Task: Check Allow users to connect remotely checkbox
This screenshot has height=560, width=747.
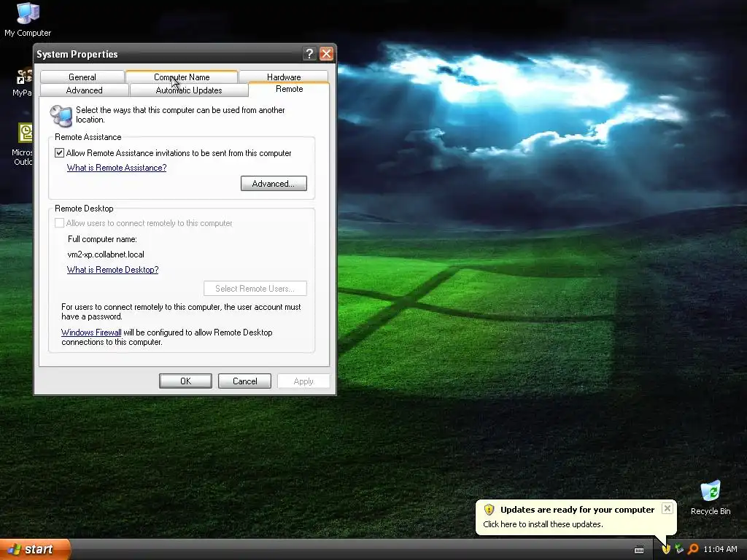Action: [x=60, y=223]
